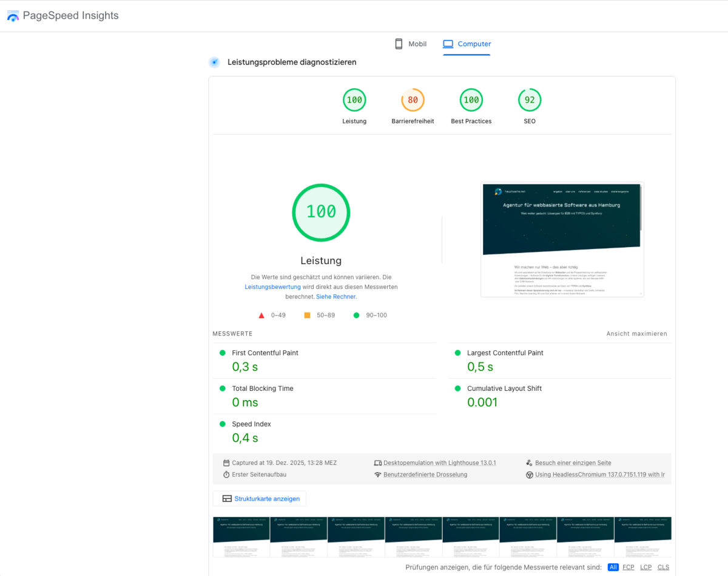Click the large green 100 performance gauge

321,212
